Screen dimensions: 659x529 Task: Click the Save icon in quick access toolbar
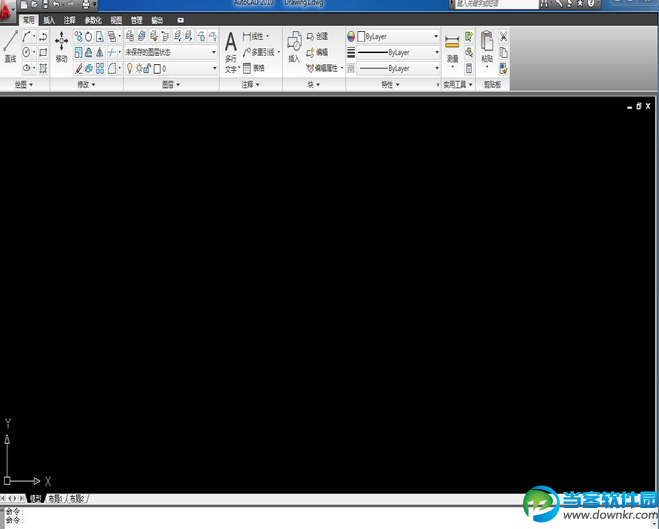coord(45,5)
